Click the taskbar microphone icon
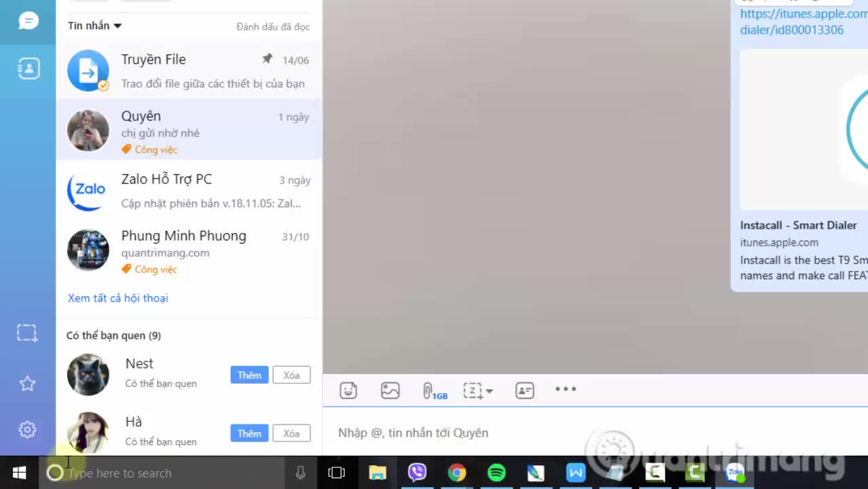Image resolution: width=868 pixels, height=489 pixels. (300, 473)
